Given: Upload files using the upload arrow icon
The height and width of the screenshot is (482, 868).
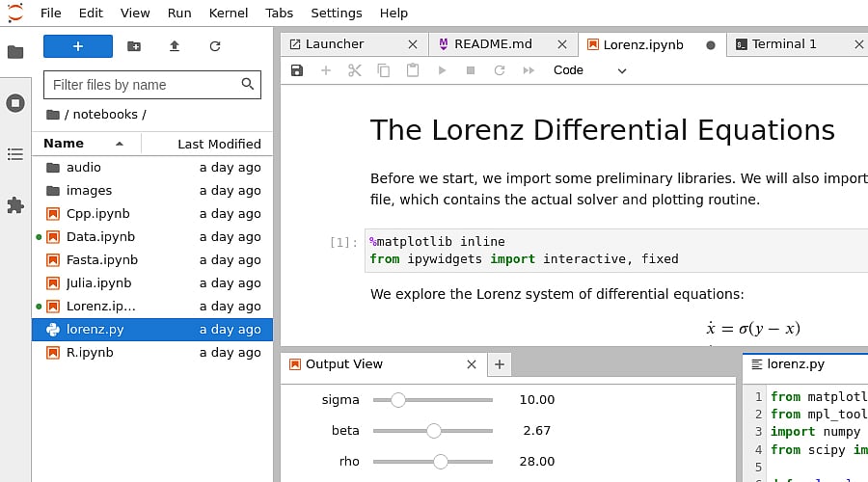Looking at the screenshot, I should (175, 46).
